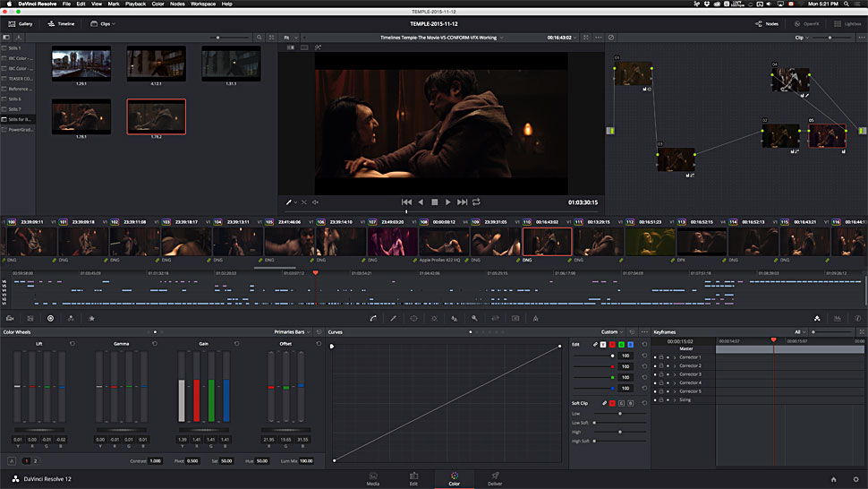Select the Curves palette icon
Viewport: 868px width, 489px height.
[373, 319]
